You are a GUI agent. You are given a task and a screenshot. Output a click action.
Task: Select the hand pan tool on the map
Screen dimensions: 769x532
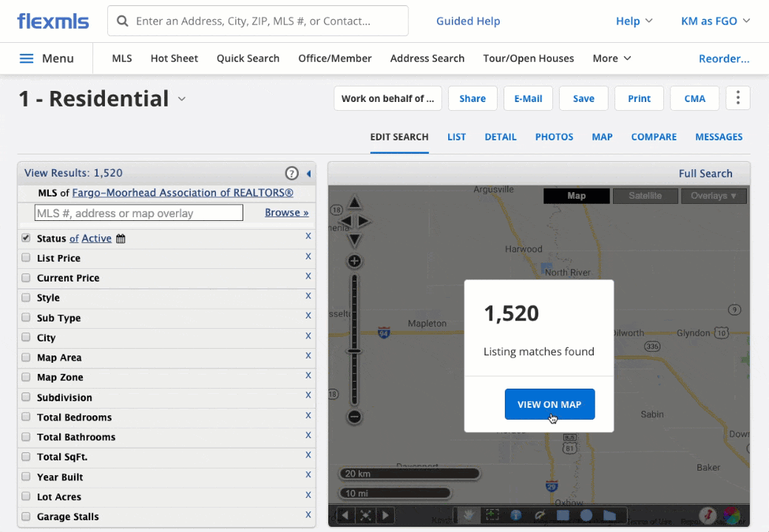[x=470, y=515]
